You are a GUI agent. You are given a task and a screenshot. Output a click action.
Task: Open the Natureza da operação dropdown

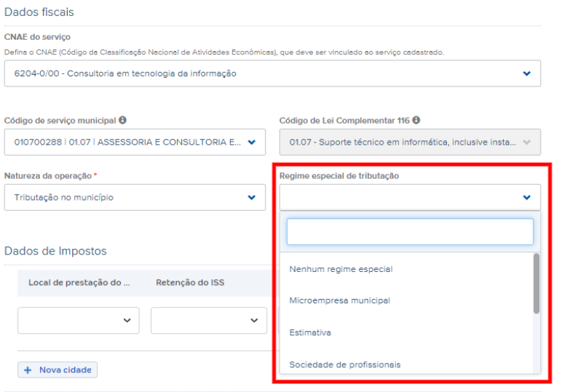(x=135, y=197)
